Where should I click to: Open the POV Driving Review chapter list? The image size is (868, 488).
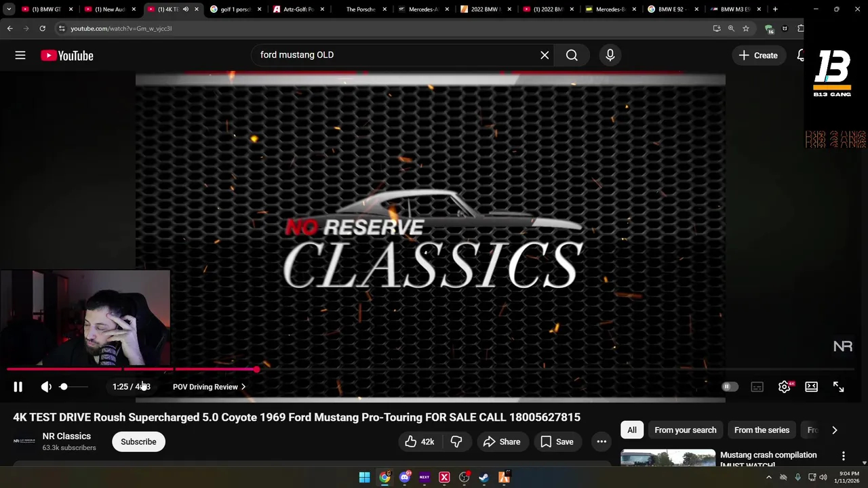point(209,387)
